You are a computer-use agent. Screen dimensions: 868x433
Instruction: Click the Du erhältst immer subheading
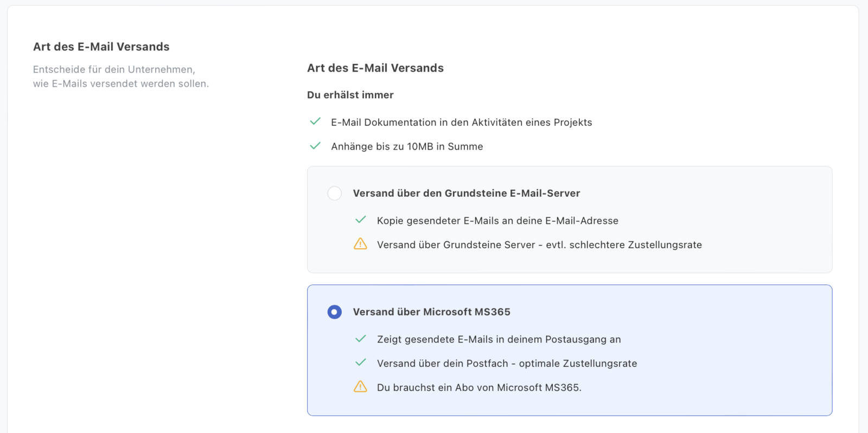pos(350,95)
